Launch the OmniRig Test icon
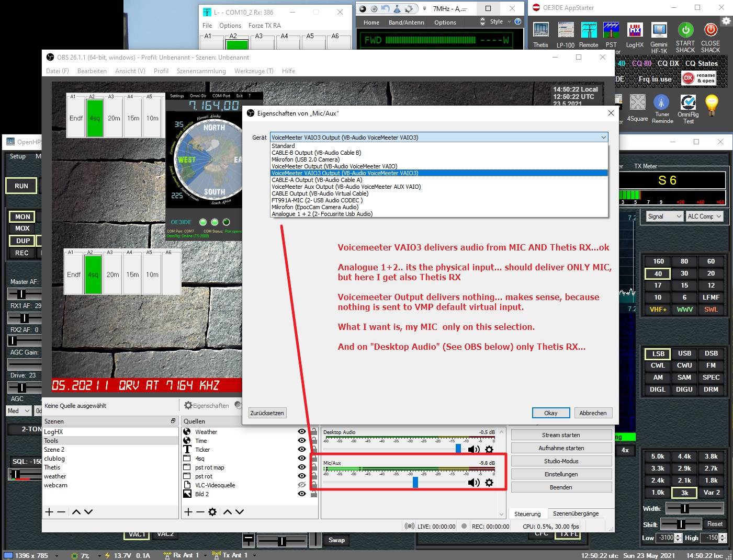 [x=688, y=102]
